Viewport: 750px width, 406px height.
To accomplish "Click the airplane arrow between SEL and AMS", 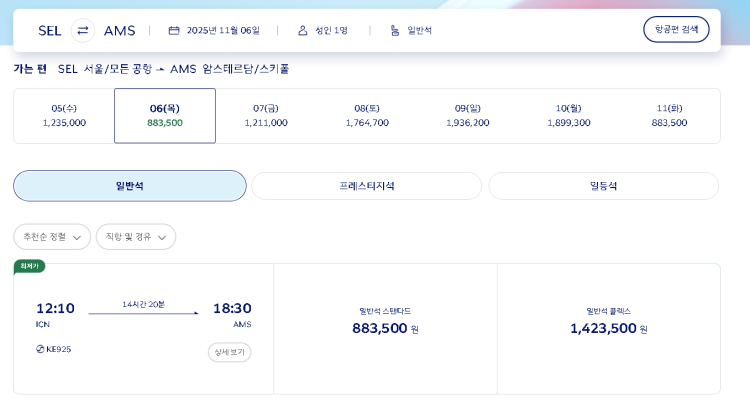I will coord(160,70).
